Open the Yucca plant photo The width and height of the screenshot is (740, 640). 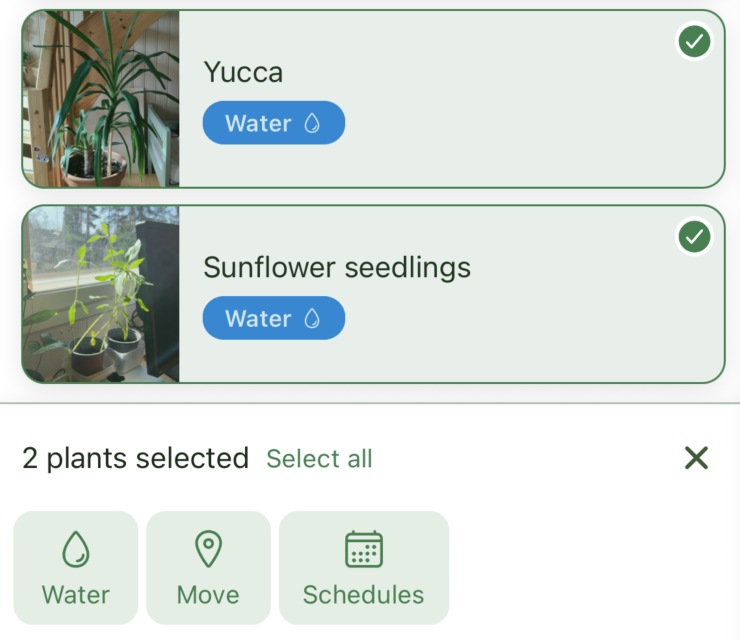pos(101,99)
